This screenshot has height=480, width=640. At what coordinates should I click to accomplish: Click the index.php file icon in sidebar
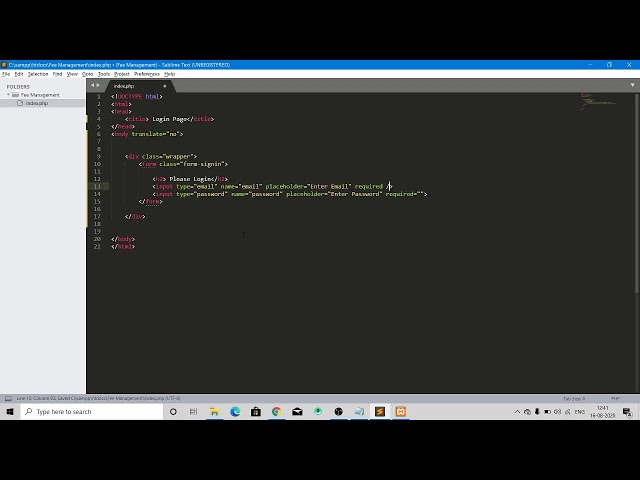pos(20,103)
